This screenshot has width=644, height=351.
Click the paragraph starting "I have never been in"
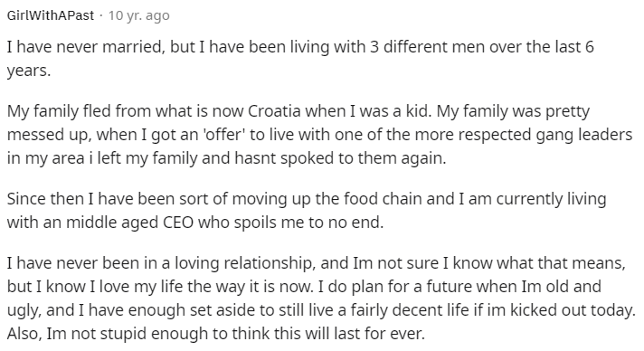(321, 298)
